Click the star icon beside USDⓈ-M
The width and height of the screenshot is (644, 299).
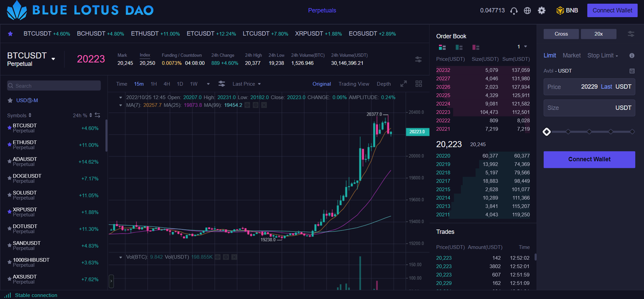10,100
